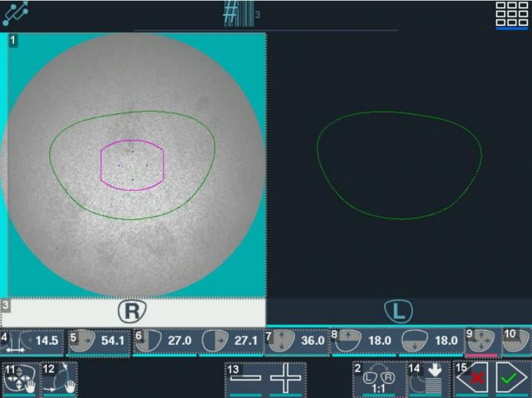Select the left lens shape outline view
532x398 pixels.
coord(399,165)
